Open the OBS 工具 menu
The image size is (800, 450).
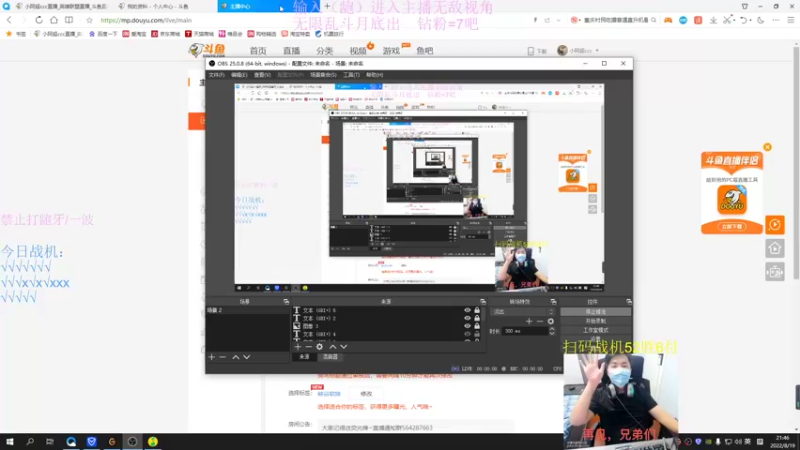[x=351, y=75]
